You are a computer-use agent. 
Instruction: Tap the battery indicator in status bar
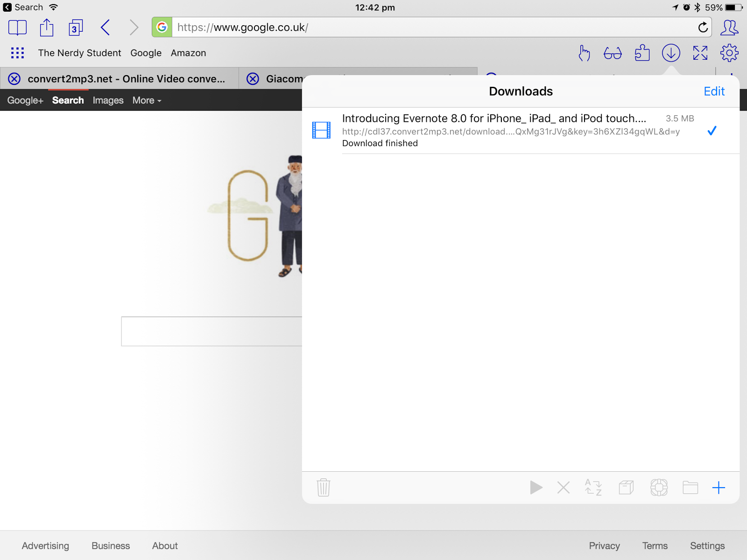tap(733, 7)
